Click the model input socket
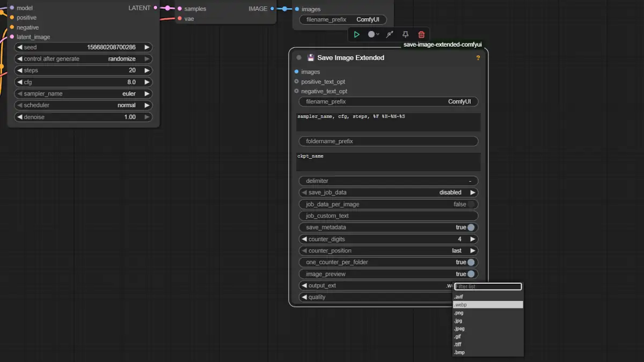This screenshot has width=644, height=362. [x=12, y=8]
